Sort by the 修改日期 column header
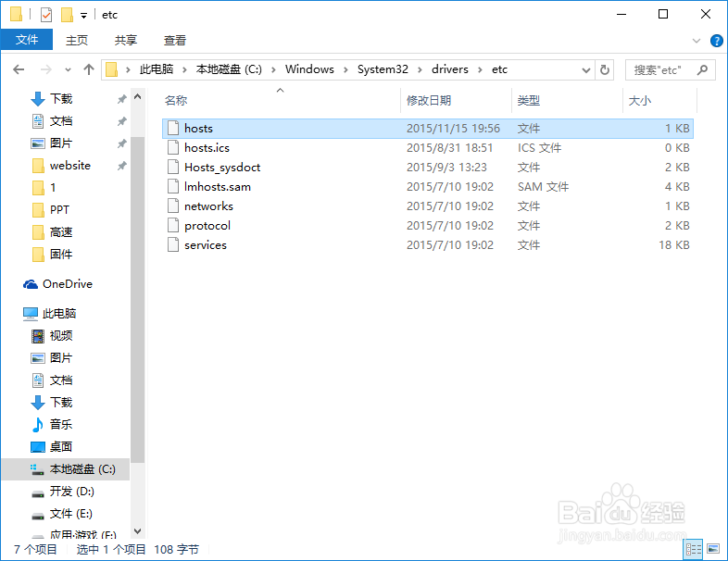This screenshot has height=561, width=728. (456, 100)
